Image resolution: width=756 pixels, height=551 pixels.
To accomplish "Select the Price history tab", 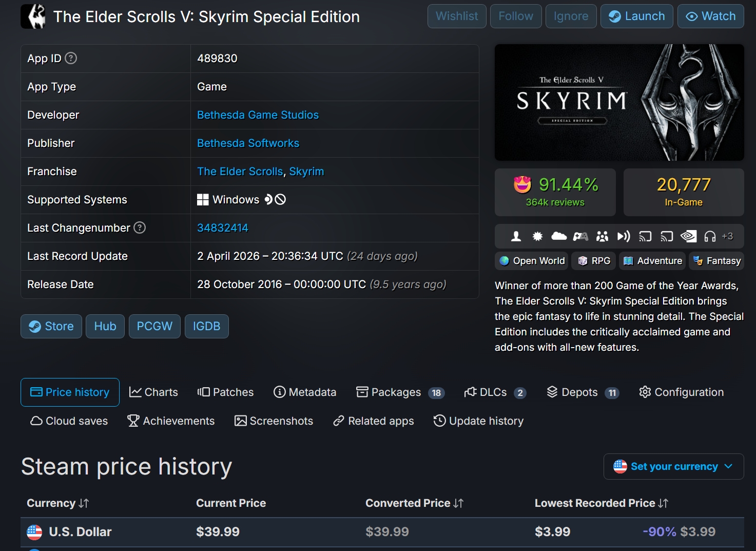I will (x=70, y=392).
